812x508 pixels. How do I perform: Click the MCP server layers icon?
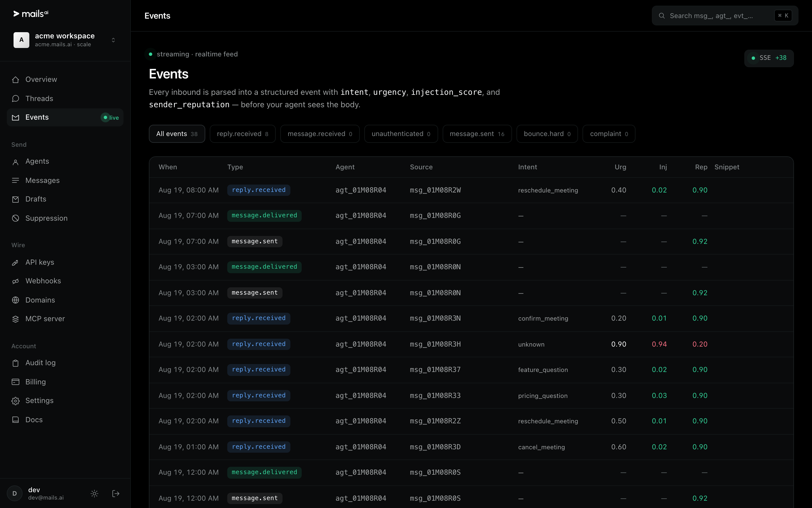16,319
